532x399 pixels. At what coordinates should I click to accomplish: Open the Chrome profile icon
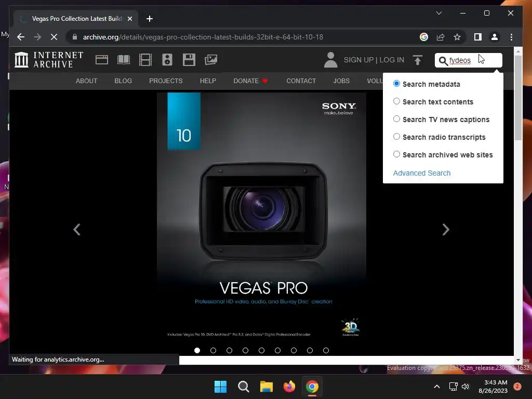click(495, 37)
